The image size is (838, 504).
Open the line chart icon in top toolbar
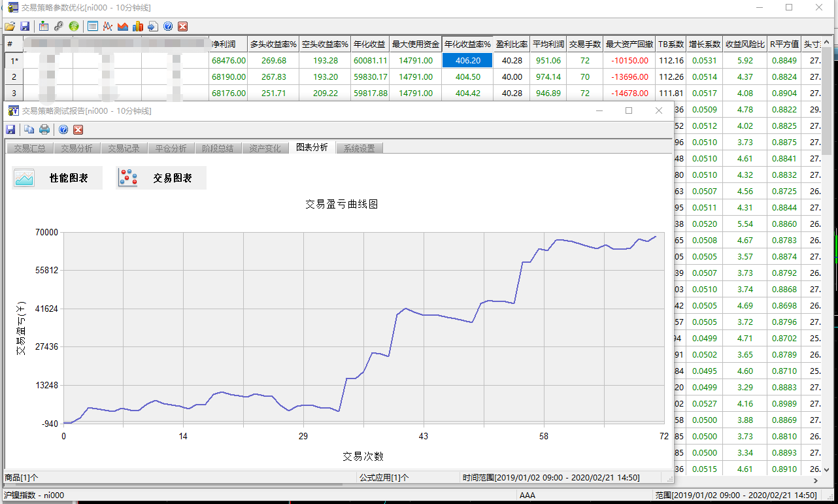point(107,26)
